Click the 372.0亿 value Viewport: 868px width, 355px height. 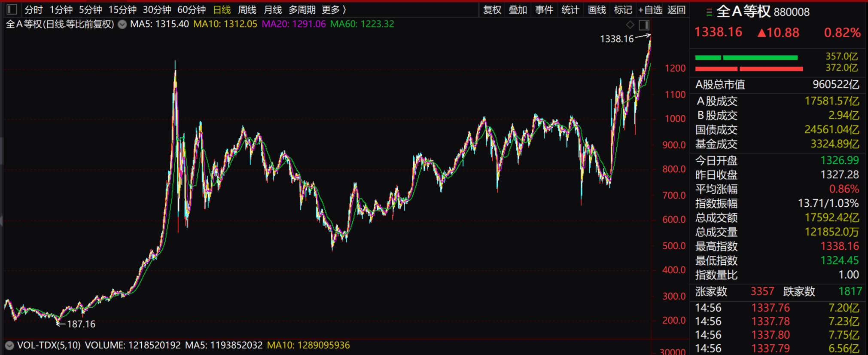pos(842,67)
